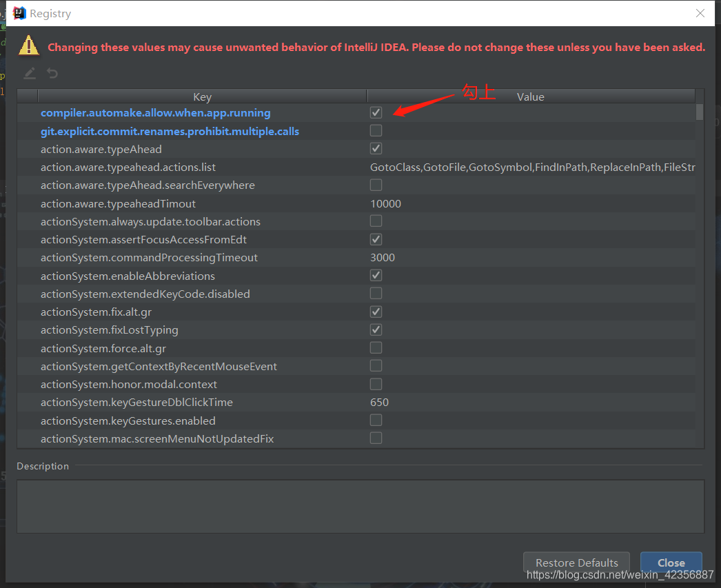Viewport: 721px width, 588px height.
Task: Check actionSystem.always.update.toolbar.actions box
Action: coord(376,221)
